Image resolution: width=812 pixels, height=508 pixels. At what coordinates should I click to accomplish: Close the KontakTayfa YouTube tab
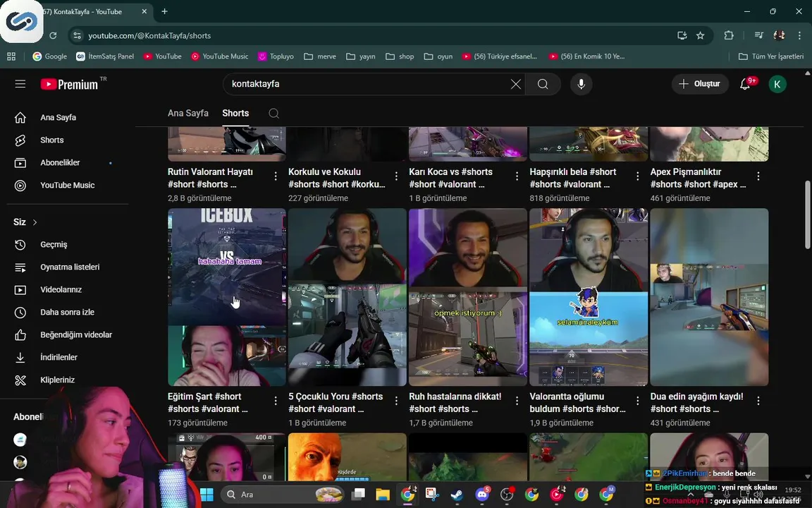point(144,11)
